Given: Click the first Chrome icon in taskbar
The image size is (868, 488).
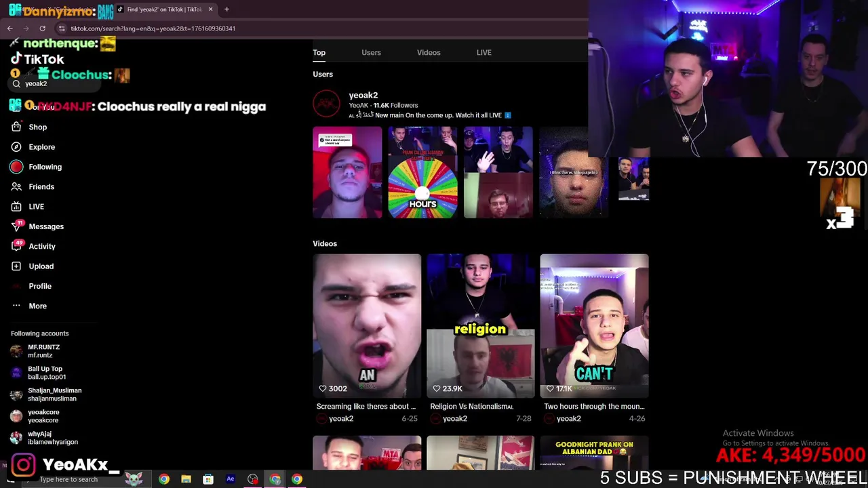Looking at the screenshot, I should click(164, 479).
